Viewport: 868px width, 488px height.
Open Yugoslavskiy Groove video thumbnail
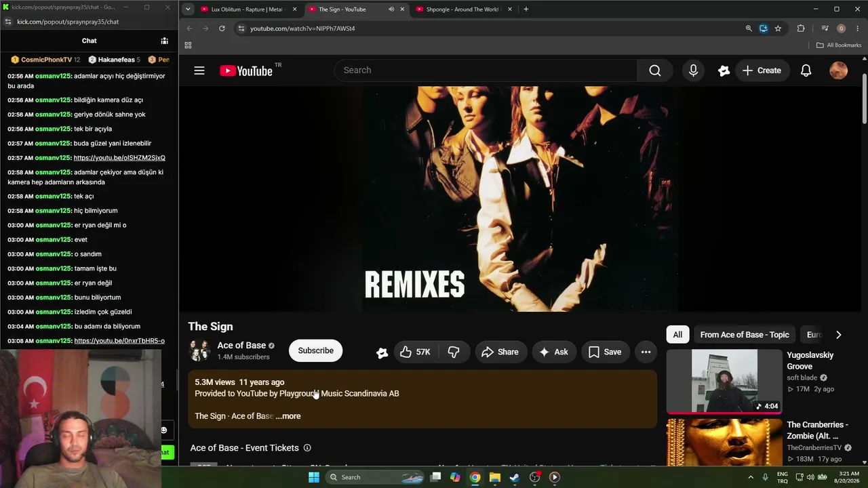point(724,381)
